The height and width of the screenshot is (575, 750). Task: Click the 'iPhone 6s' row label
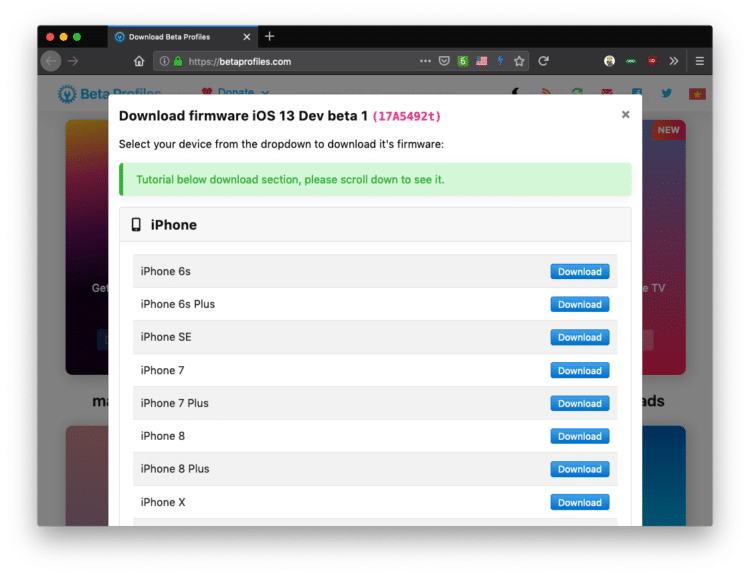tap(165, 271)
